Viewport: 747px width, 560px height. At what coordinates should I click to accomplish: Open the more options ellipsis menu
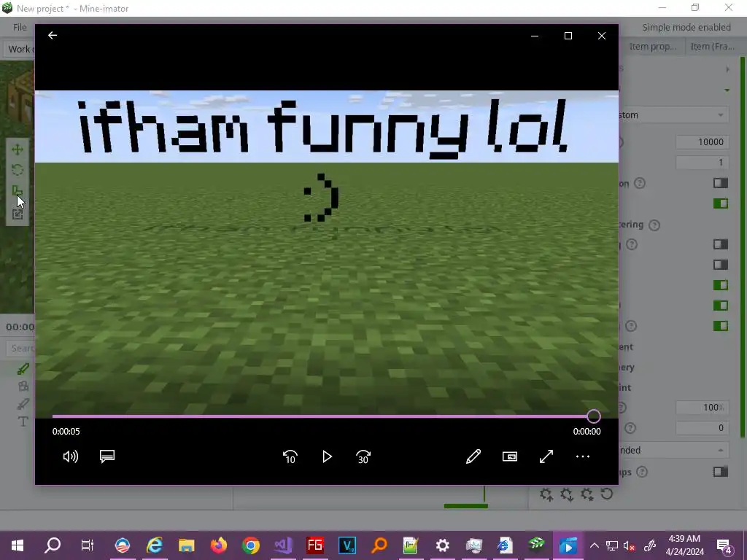[x=583, y=456]
